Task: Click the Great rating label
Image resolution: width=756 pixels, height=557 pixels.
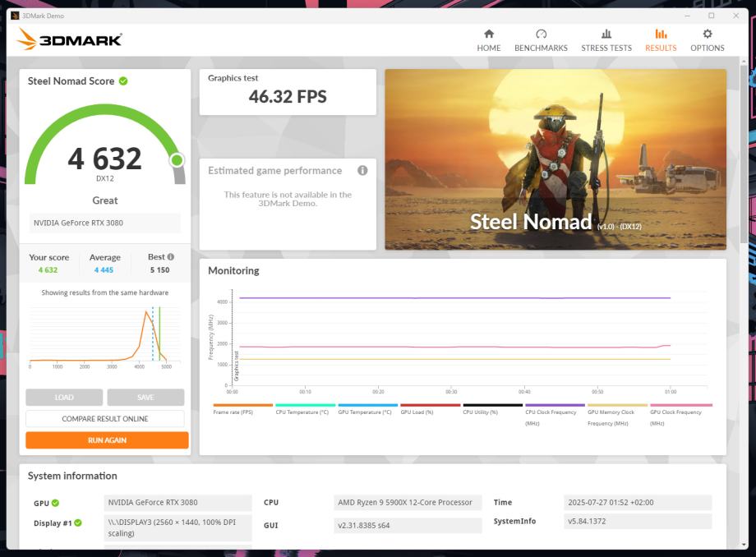Action: (105, 200)
